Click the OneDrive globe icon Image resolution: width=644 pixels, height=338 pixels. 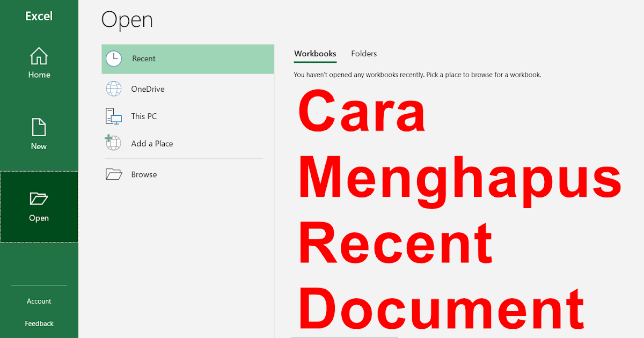click(x=114, y=89)
